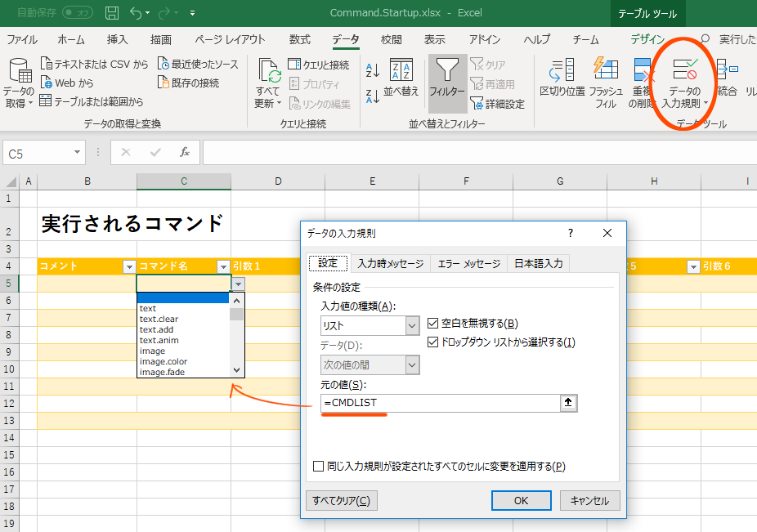757x532 pixels.
Task: Open 詳細設定 advanced filter
Action: (498, 103)
